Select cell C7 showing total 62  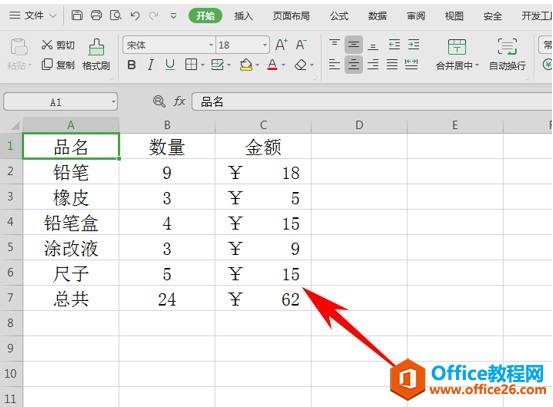tap(263, 298)
